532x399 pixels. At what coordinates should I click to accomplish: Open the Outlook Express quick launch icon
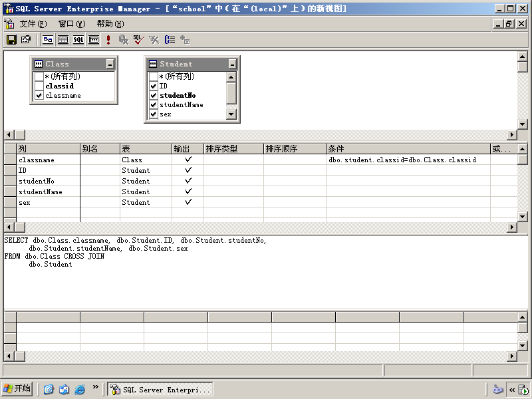click(64, 389)
